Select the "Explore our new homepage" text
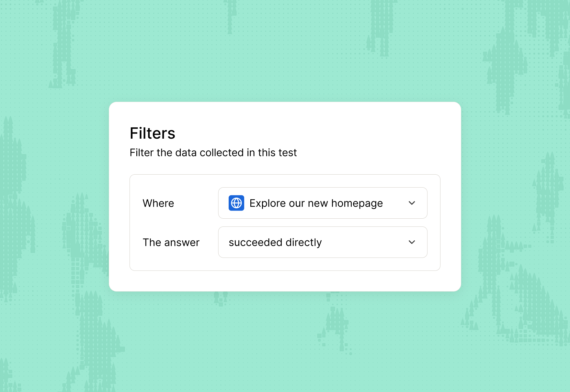 pos(316,203)
